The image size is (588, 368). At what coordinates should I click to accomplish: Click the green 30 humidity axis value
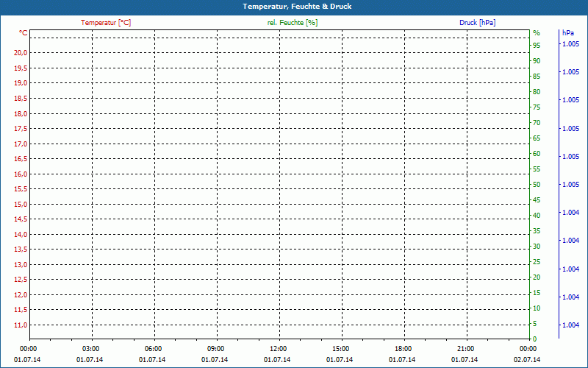pyautogui.click(x=537, y=247)
